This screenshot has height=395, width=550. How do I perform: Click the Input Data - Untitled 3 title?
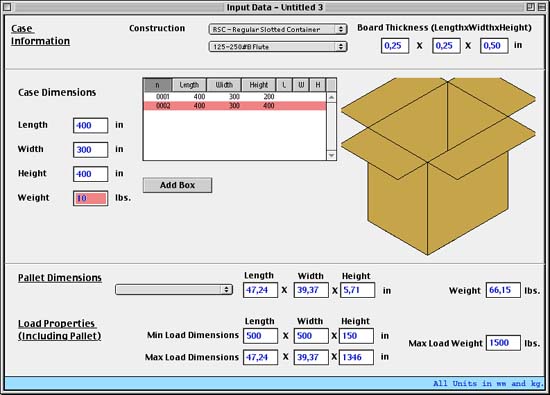275,7
